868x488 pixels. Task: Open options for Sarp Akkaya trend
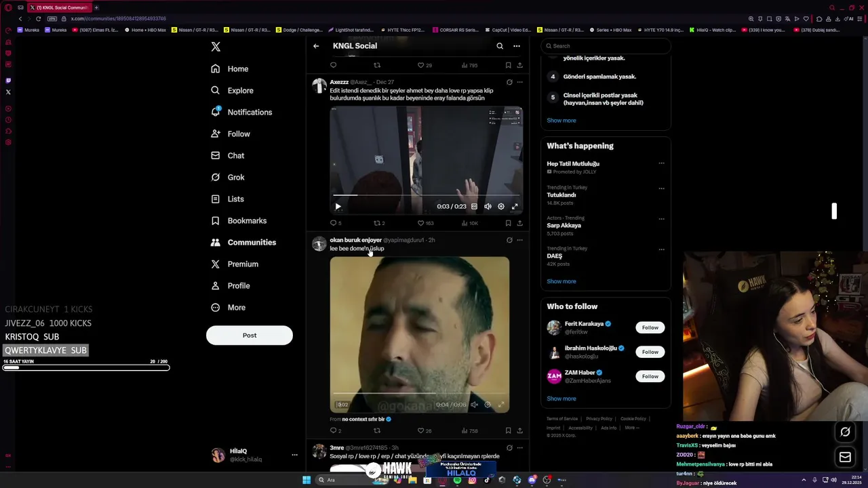tap(661, 219)
